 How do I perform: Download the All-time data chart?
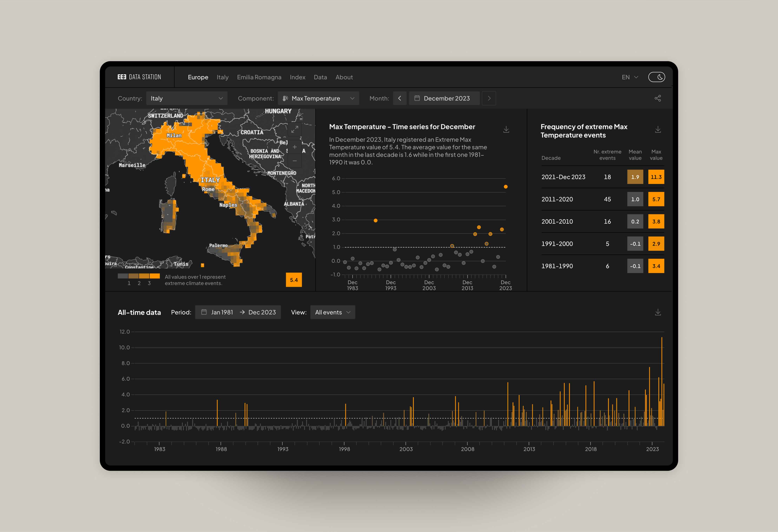[x=658, y=312]
